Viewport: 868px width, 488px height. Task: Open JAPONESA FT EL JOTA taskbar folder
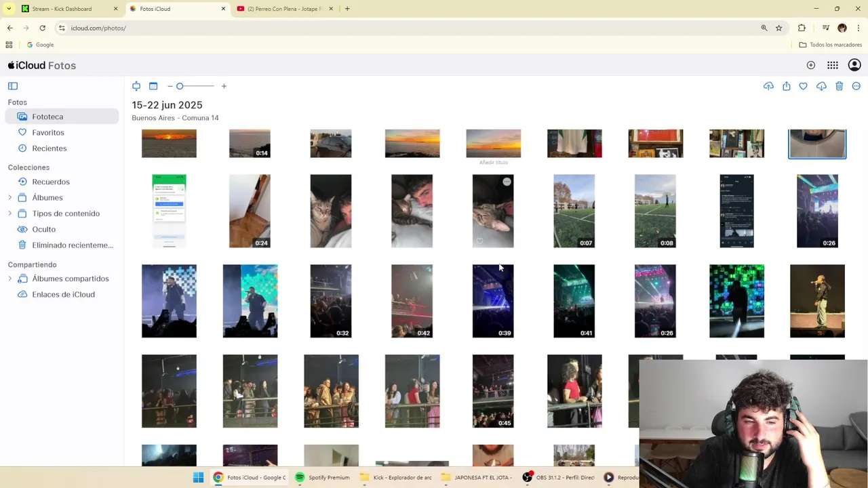tap(477, 477)
